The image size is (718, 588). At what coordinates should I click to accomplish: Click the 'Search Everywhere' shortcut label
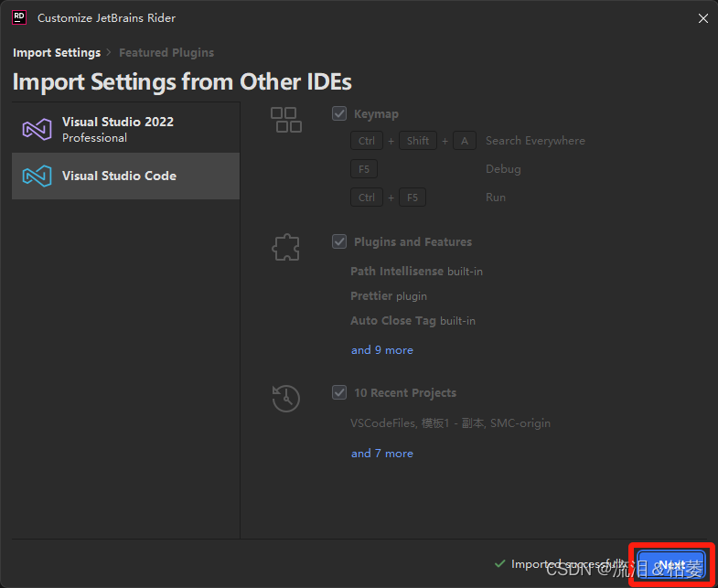tap(535, 141)
